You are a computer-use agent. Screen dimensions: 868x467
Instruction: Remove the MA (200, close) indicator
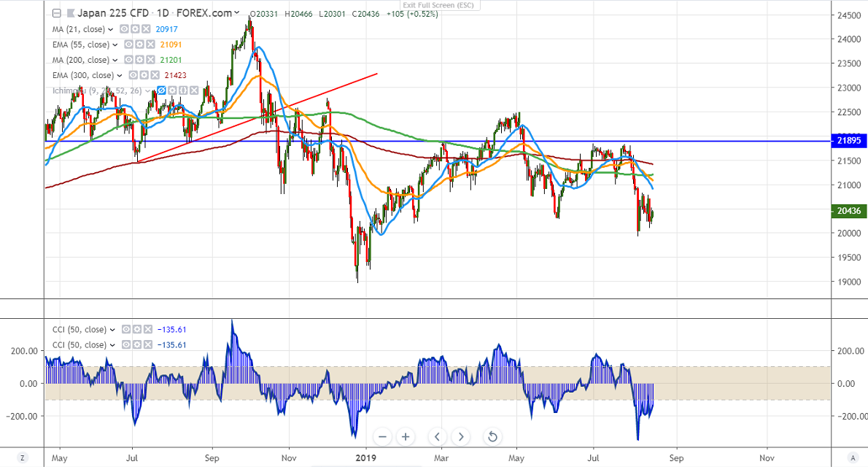tap(150, 60)
